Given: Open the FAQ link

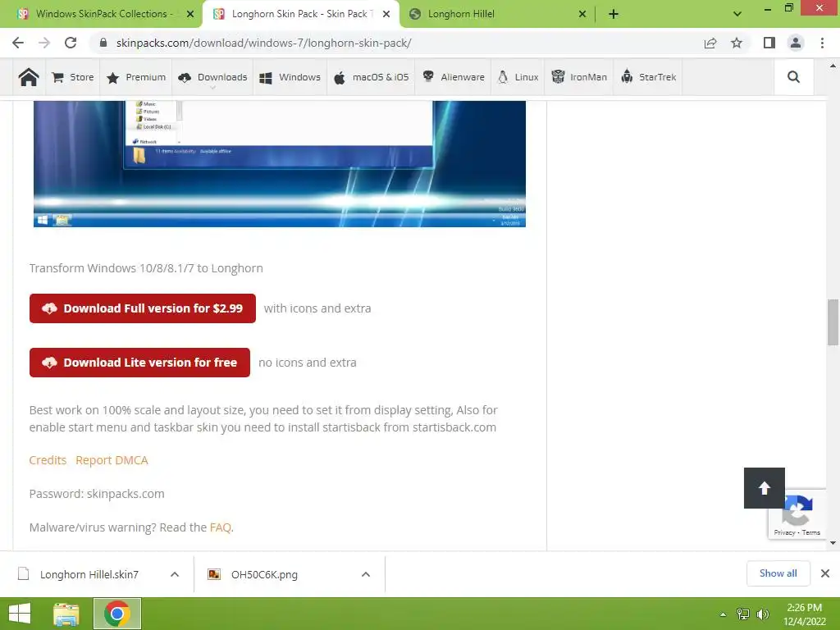Looking at the screenshot, I should [x=220, y=527].
